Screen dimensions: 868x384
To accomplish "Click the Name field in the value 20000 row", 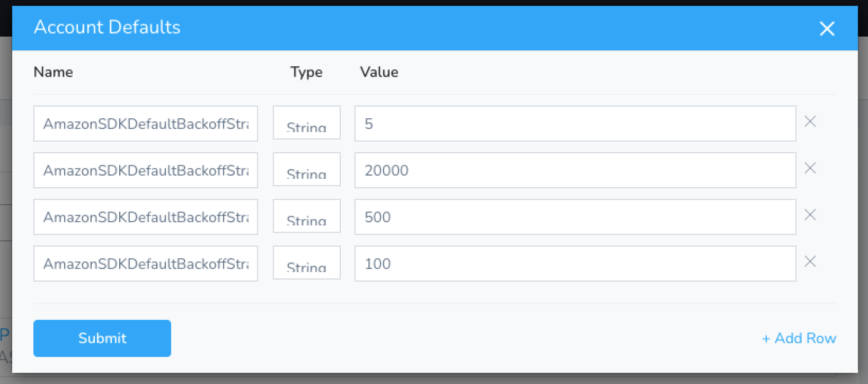I will [146, 170].
